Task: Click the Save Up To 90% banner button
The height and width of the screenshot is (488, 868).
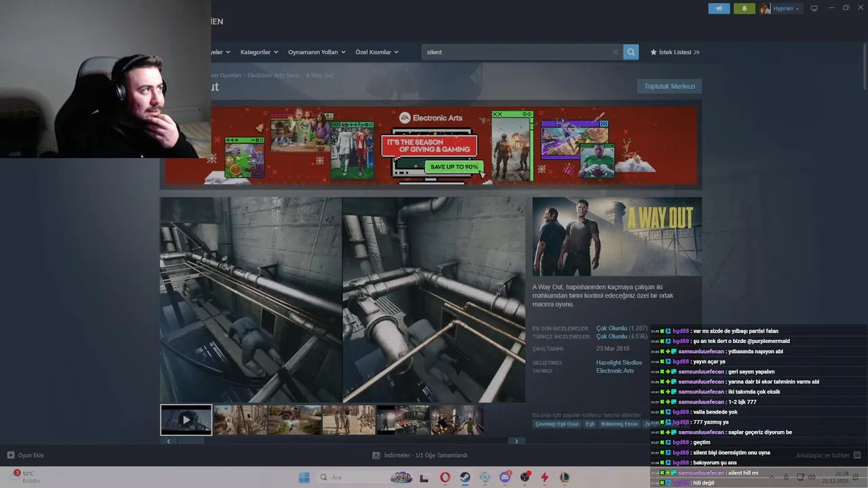Action: (454, 167)
